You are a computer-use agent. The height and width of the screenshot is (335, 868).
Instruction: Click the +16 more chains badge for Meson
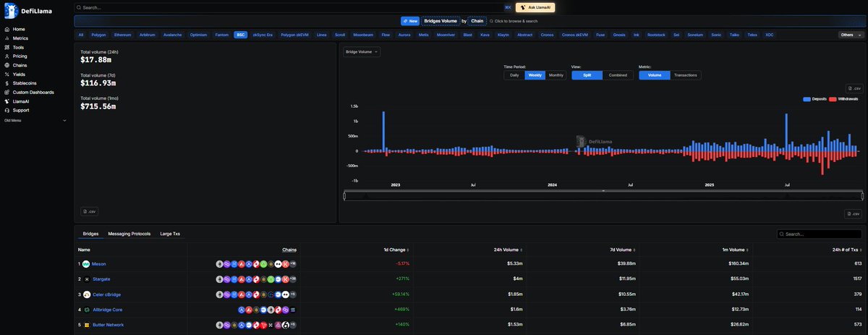(293, 264)
